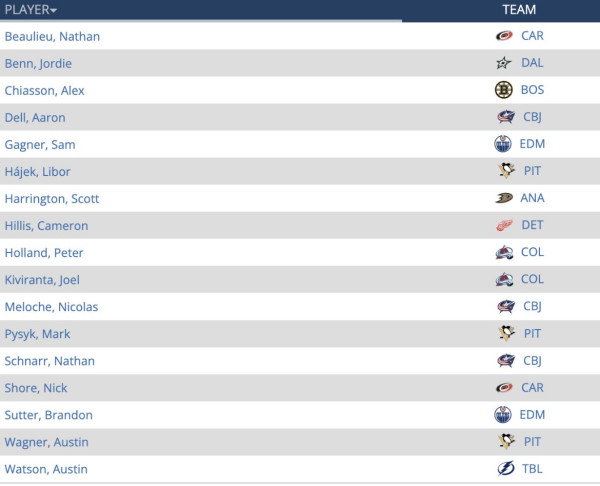
Task: Open Chiasson, Alex player page
Action: pos(45,91)
